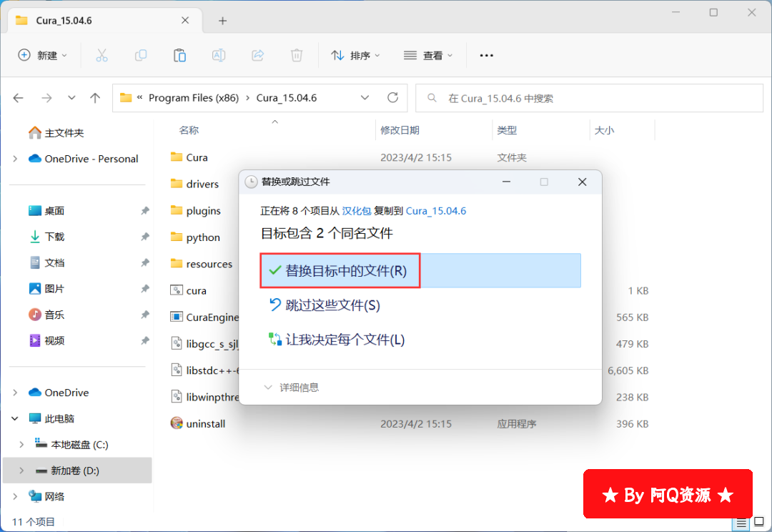Click Program Files (x86) in breadcrumb
The width and height of the screenshot is (772, 532).
tap(194, 98)
